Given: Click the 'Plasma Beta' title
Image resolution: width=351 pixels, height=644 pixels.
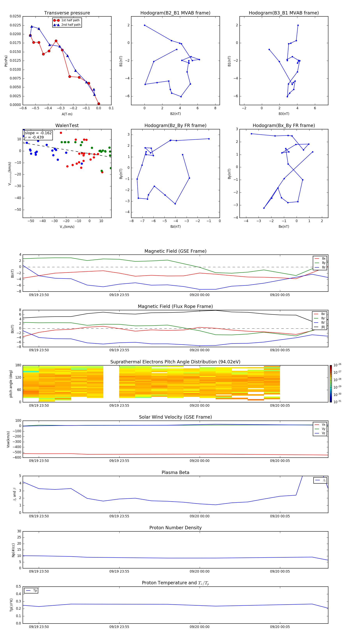Looking at the screenshot, I should pos(175,472).
